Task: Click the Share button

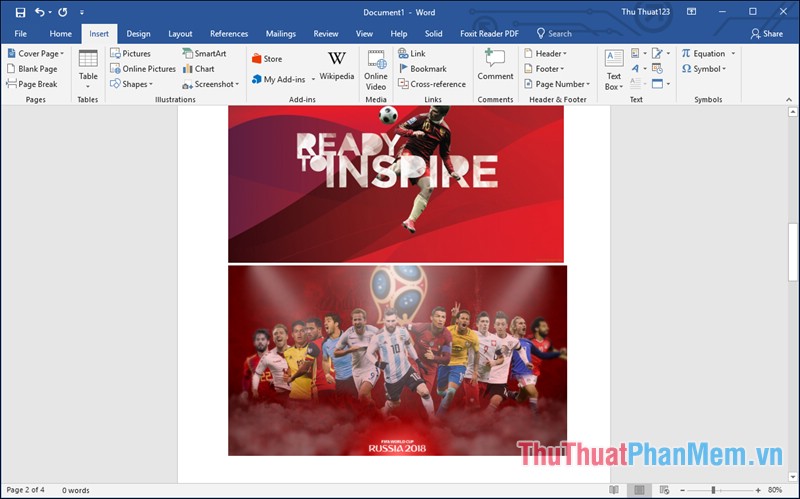Action: click(x=766, y=34)
